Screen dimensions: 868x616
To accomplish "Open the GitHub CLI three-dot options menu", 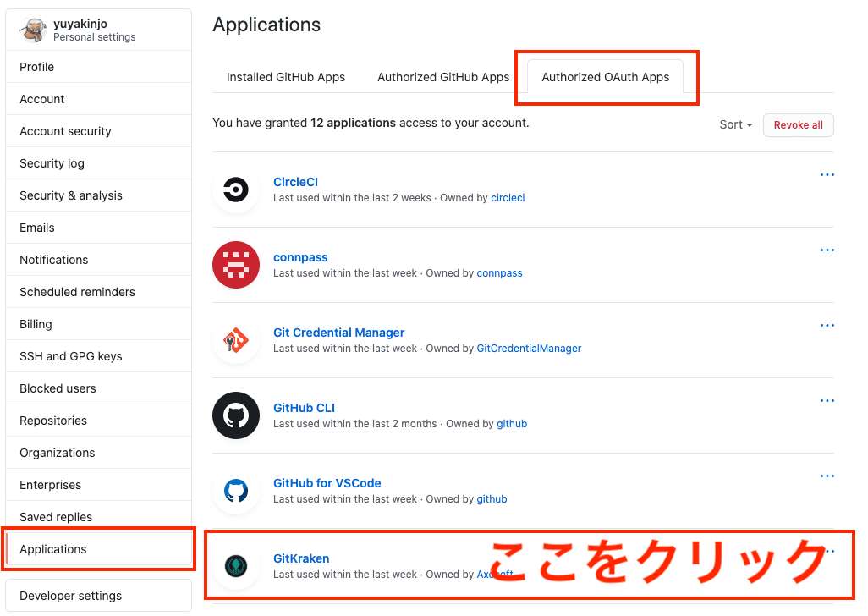I will point(827,401).
